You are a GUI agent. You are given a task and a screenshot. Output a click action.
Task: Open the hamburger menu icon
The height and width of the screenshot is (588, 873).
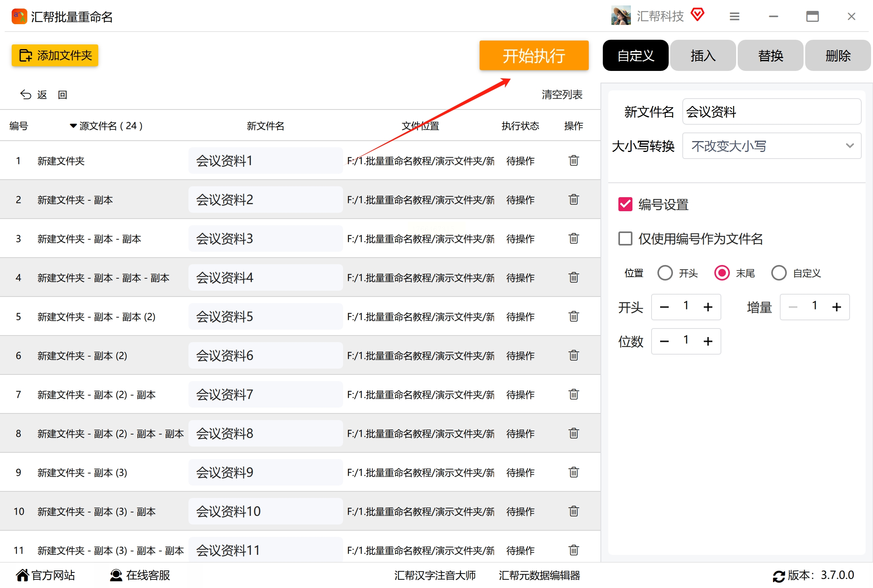tap(734, 16)
